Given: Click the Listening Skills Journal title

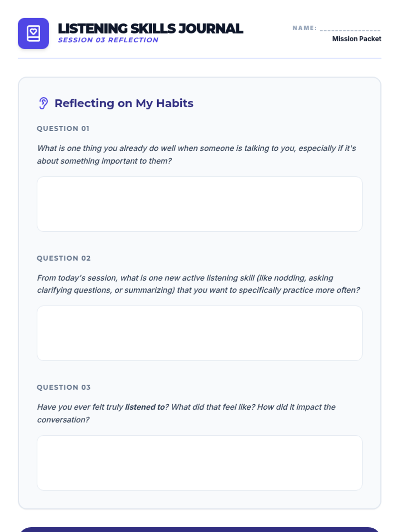Looking at the screenshot, I should pos(150,29).
